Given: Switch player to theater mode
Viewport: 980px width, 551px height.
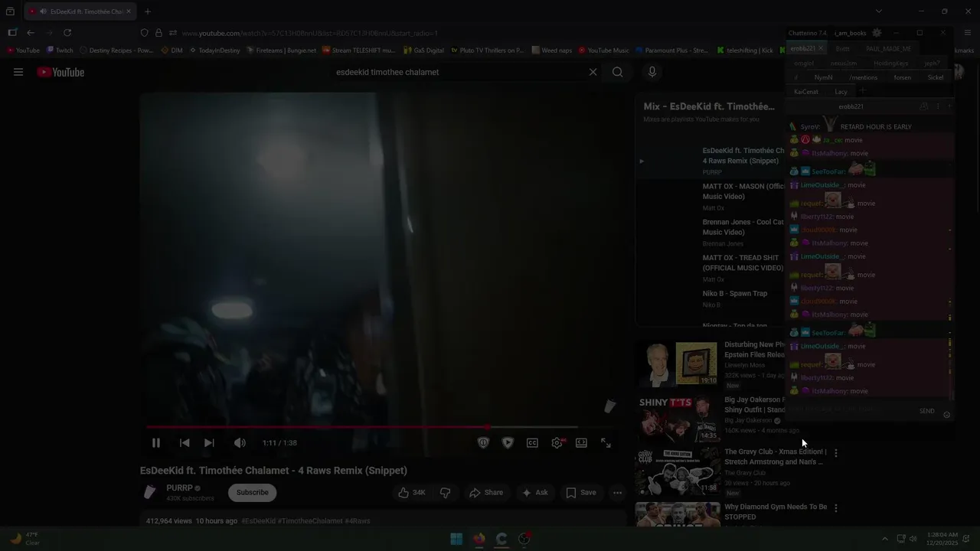Looking at the screenshot, I should coord(581,442).
